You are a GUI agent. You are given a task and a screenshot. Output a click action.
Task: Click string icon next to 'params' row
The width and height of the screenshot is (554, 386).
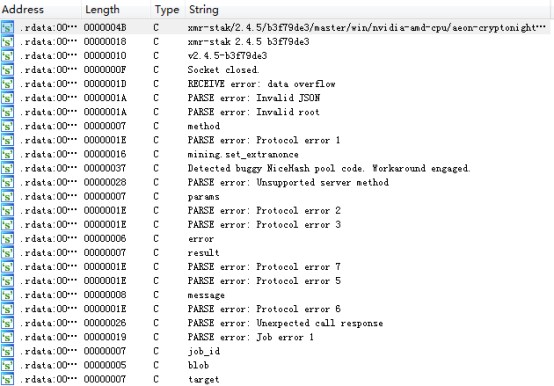pos(7,196)
